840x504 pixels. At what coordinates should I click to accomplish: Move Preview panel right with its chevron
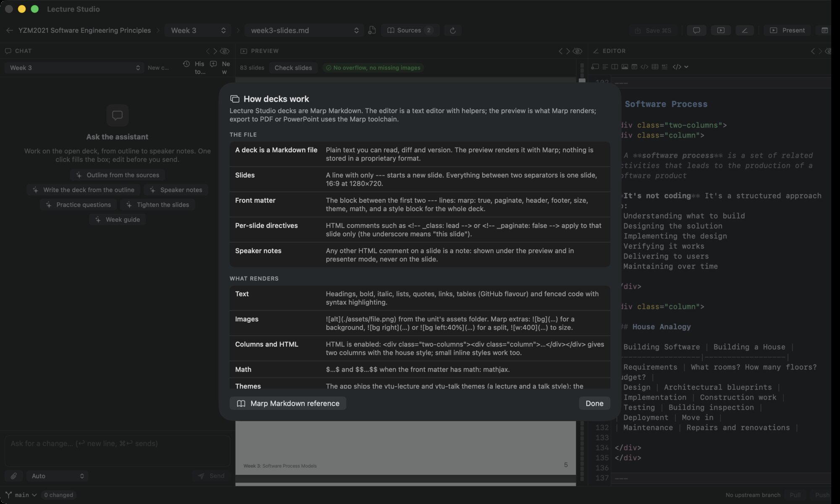point(568,51)
